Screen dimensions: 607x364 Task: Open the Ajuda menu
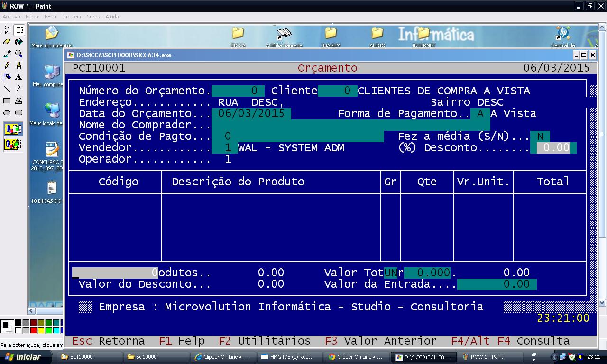[x=112, y=17]
